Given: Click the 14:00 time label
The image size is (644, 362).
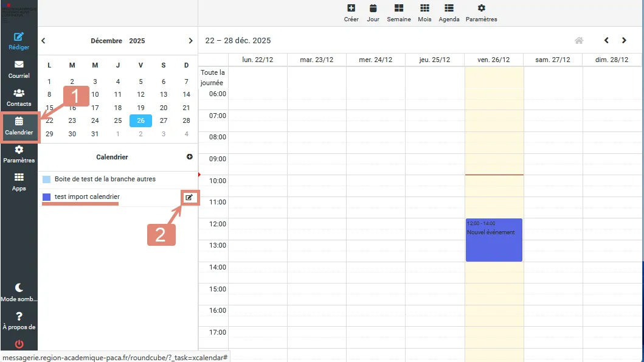Looking at the screenshot, I should point(217,267).
